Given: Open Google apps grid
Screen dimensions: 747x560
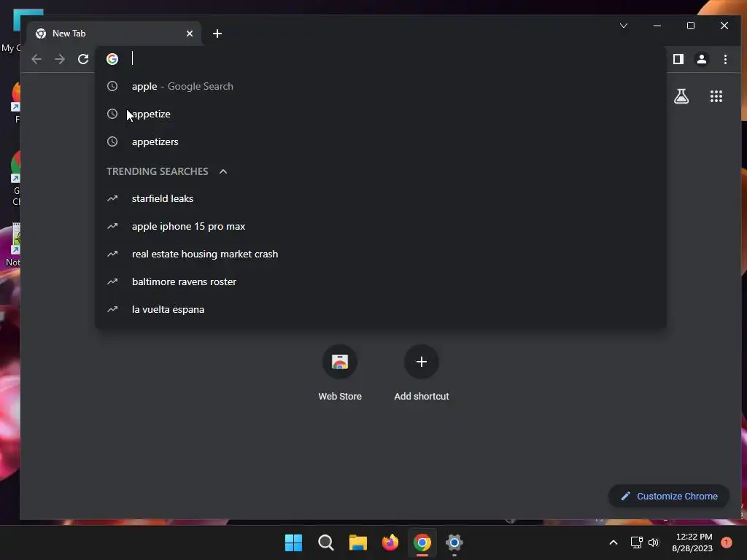Looking at the screenshot, I should [x=716, y=97].
